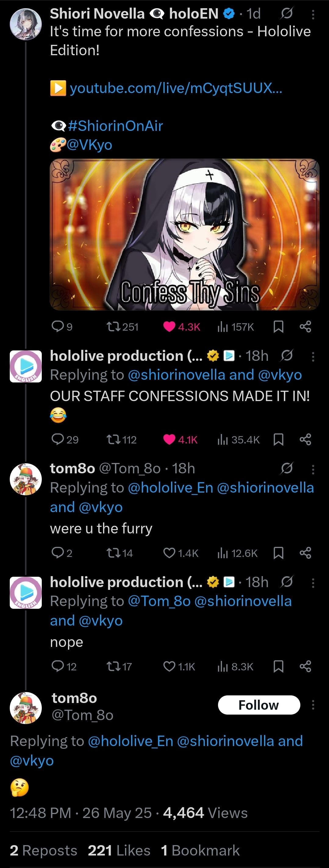Follow tom8o's account

point(259,705)
